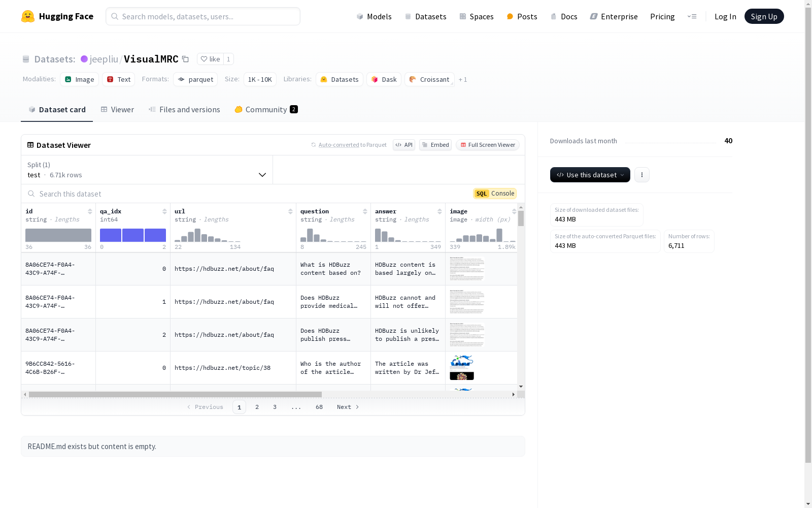The image size is (812, 508).
Task: Go to page 3 of results
Action: pyautogui.click(x=275, y=407)
